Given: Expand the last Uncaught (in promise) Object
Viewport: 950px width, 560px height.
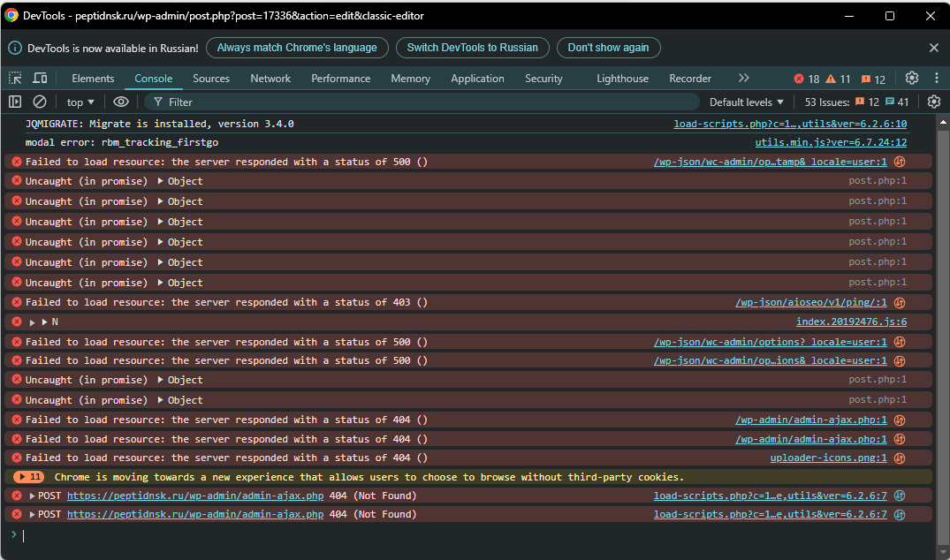Looking at the screenshot, I should tap(161, 400).
